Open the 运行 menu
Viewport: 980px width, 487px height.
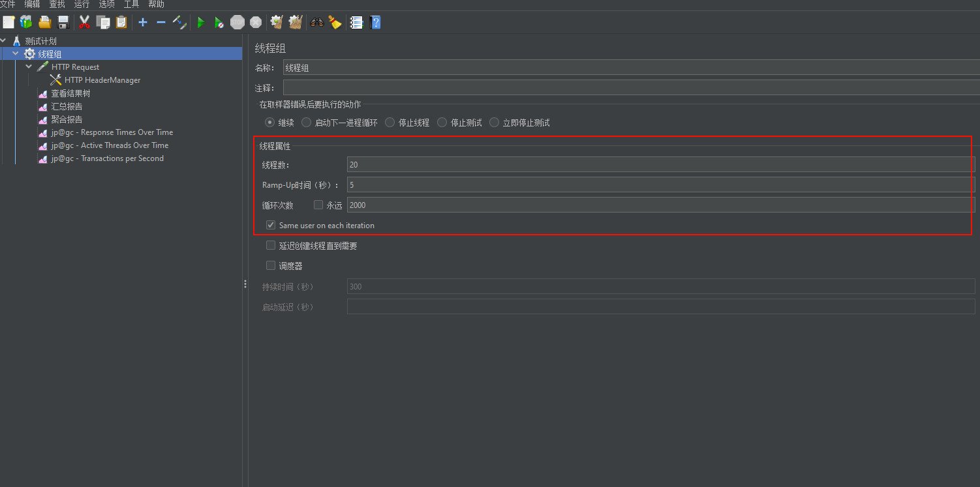click(82, 5)
